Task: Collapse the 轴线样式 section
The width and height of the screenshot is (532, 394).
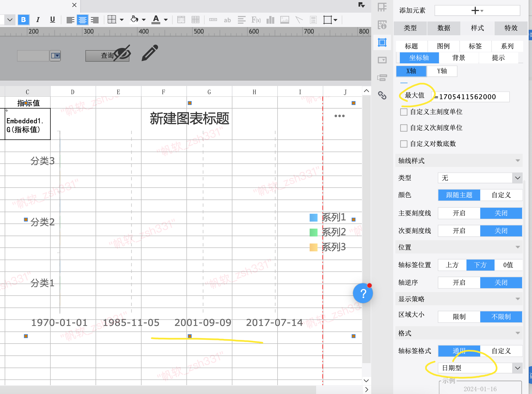Action: pos(518,161)
